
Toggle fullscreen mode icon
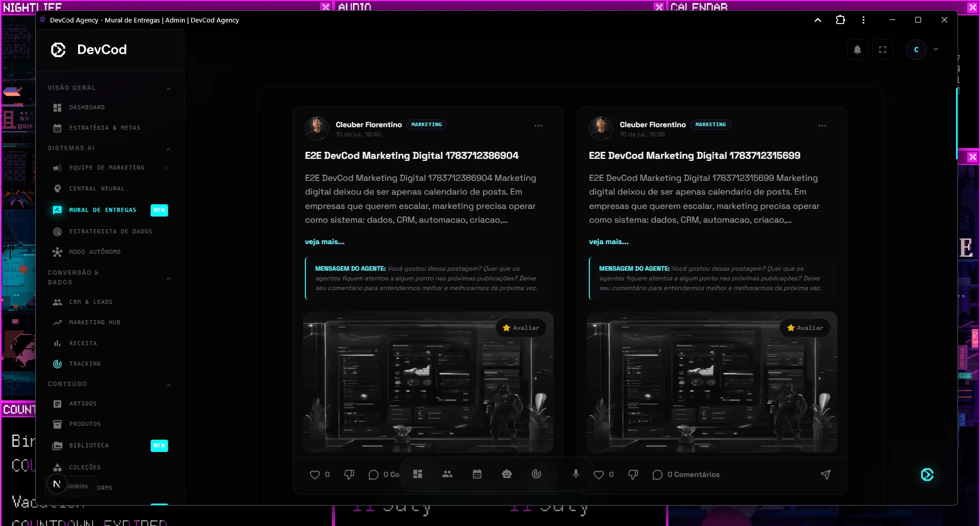[882, 50]
